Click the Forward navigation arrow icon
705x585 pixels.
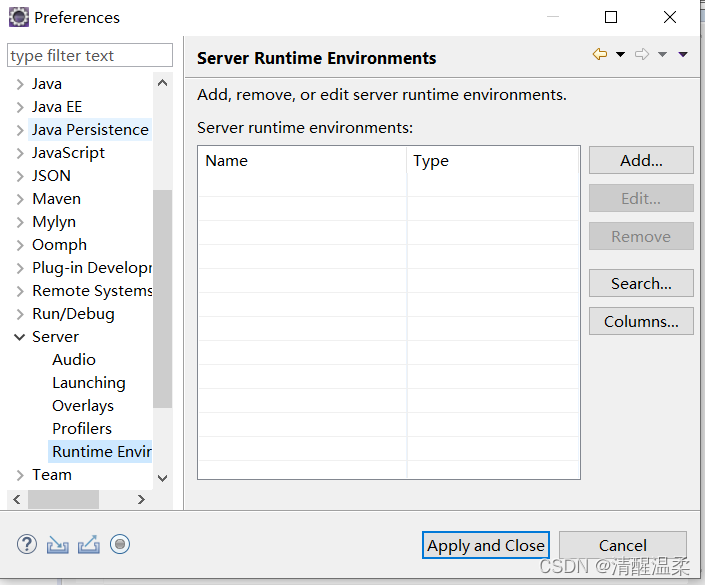[x=642, y=55]
